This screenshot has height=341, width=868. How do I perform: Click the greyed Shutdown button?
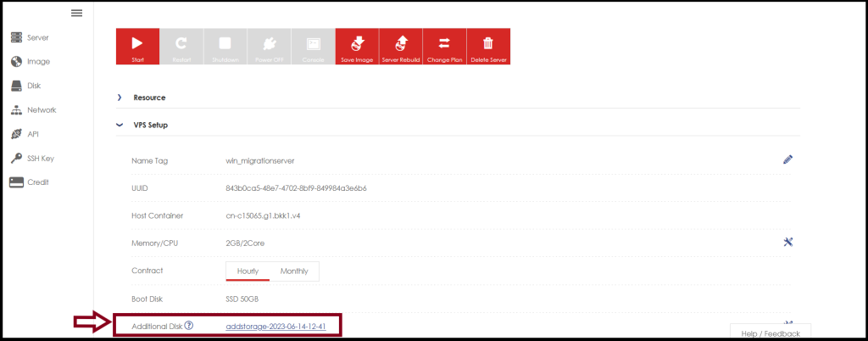click(225, 47)
